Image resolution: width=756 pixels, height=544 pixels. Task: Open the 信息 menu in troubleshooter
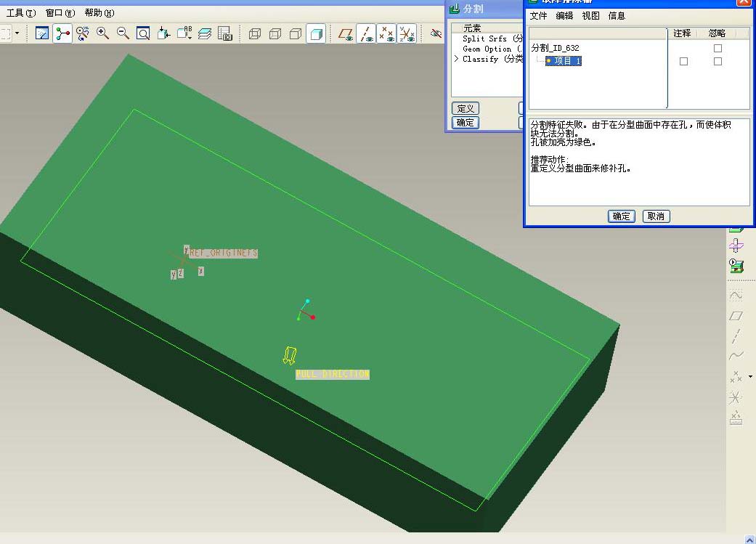coord(617,16)
